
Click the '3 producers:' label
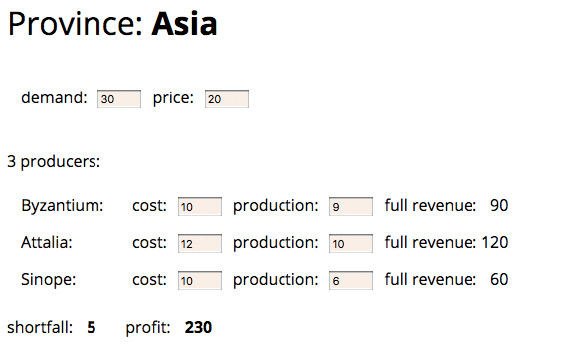(53, 162)
